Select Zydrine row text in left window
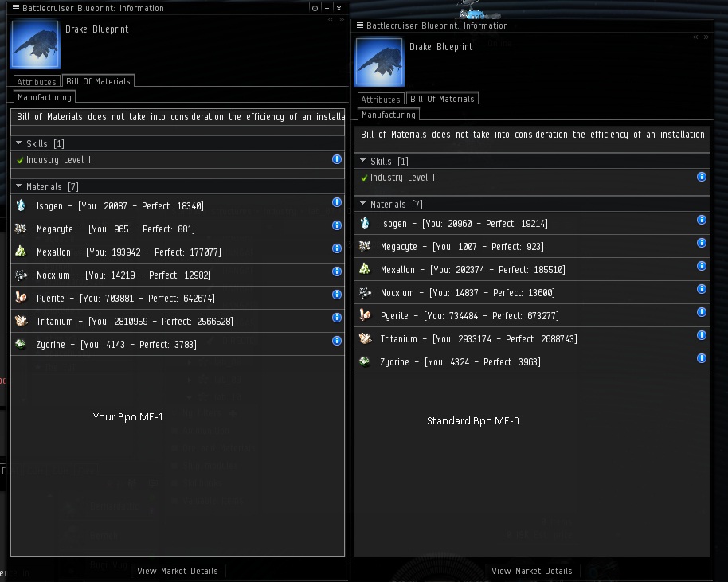Image resolution: width=728 pixels, height=582 pixels. point(116,345)
